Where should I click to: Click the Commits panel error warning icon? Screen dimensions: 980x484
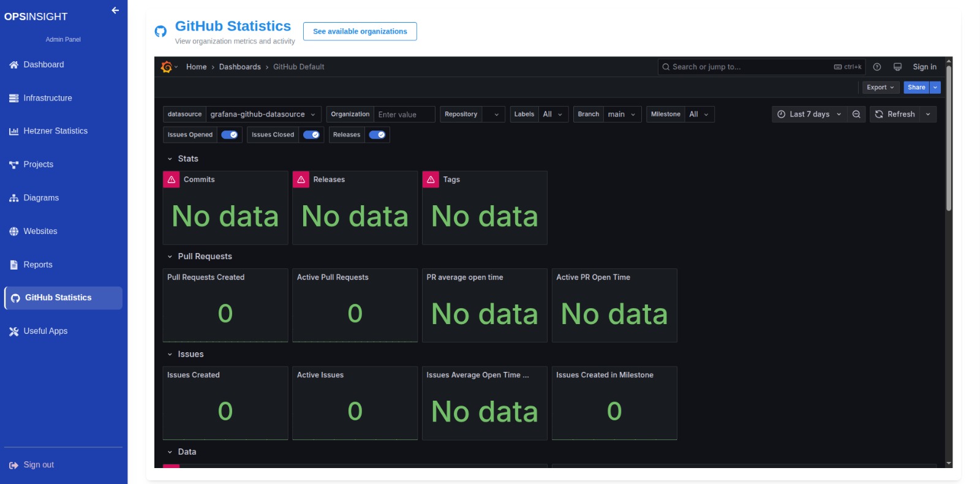tap(171, 180)
